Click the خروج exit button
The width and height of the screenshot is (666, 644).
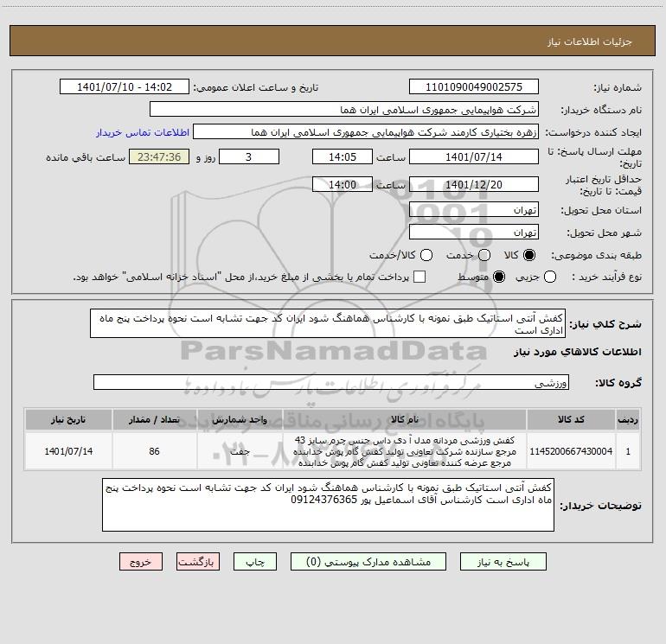141,562
